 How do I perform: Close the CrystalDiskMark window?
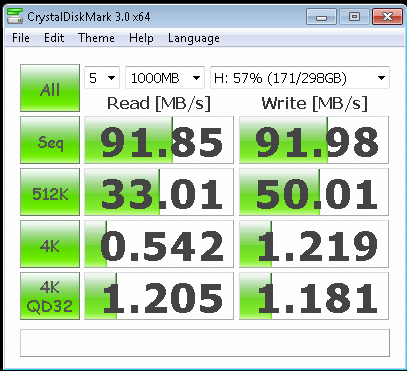[x=387, y=16]
